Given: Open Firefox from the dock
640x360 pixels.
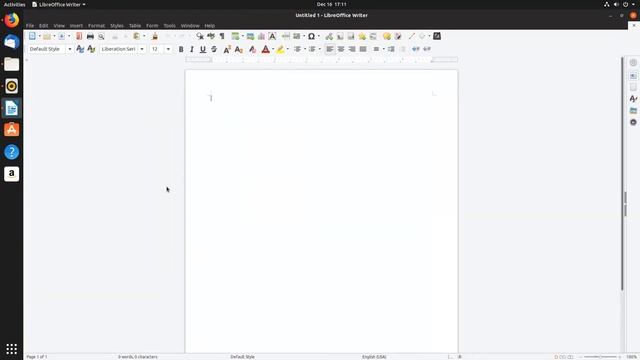Looking at the screenshot, I should coord(11,20).
